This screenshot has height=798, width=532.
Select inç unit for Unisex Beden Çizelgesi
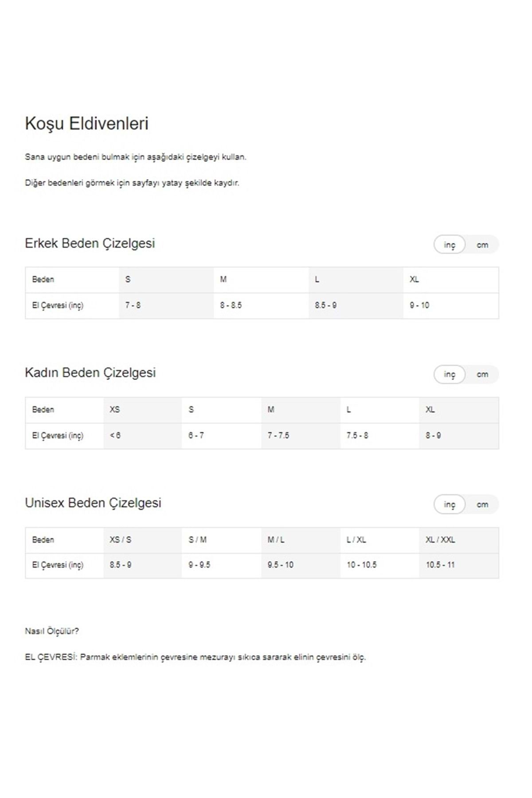pyautogui.click(x=450, y=505)
